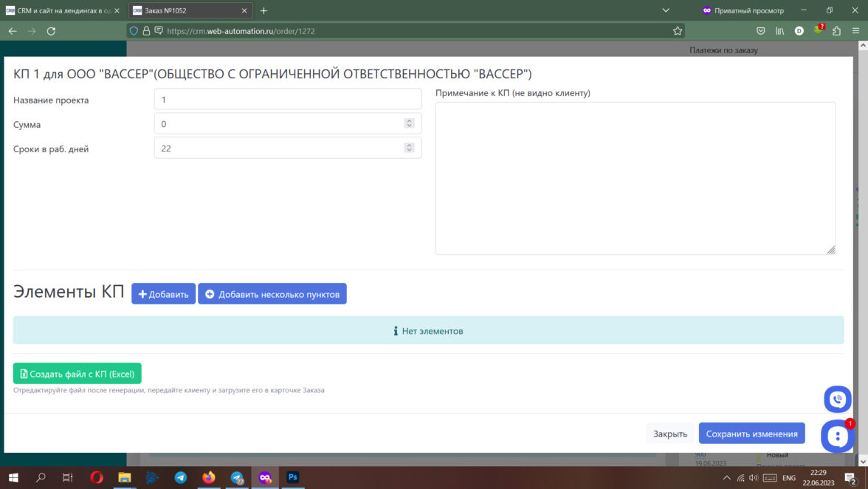Click the page scrollbar down arrow
The width and height of the screenshot is (868, 489).
pos(863,462)
